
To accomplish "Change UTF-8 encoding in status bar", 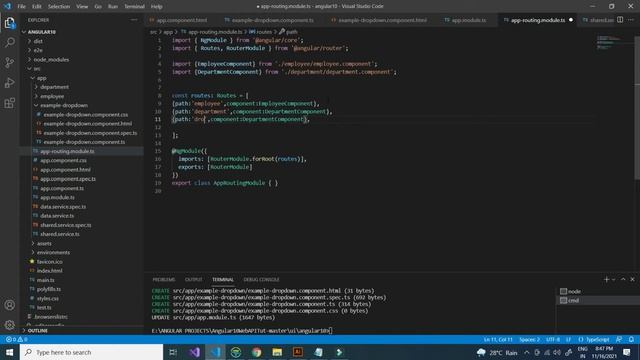I will (x=553, y=339).
